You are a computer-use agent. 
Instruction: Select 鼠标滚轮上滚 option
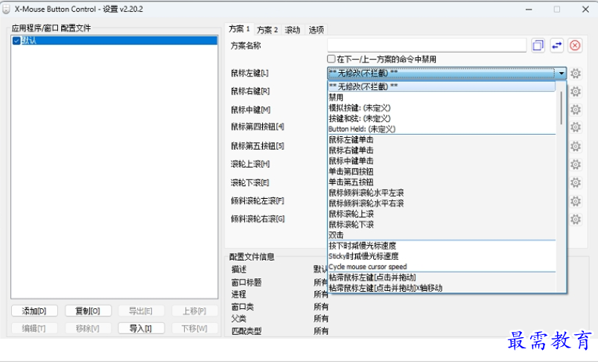pyautogui.click(x=442, y=214)
